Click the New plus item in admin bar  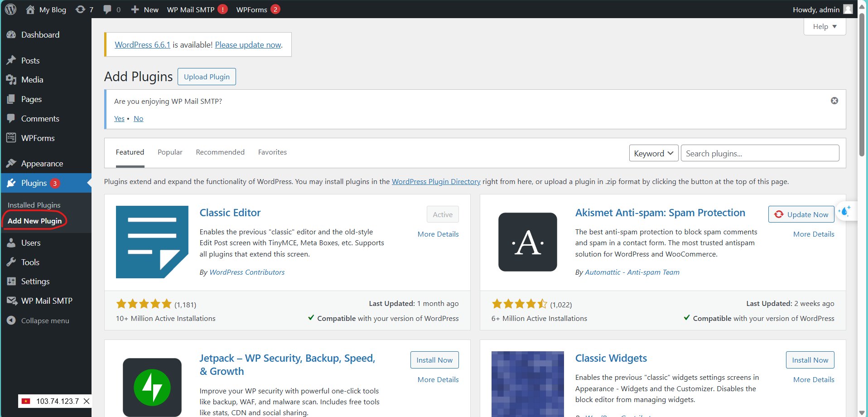tap(145, 10)
